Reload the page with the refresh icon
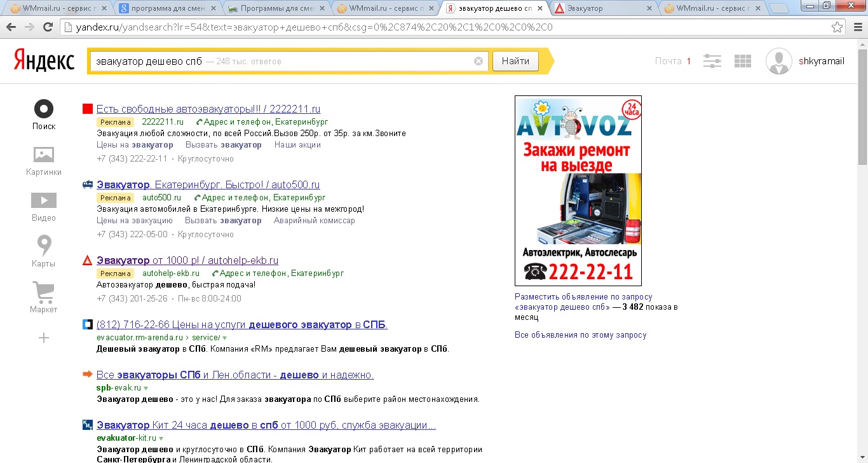The height and width of the screenshot is (463, 868). click(x=48, y=27)
